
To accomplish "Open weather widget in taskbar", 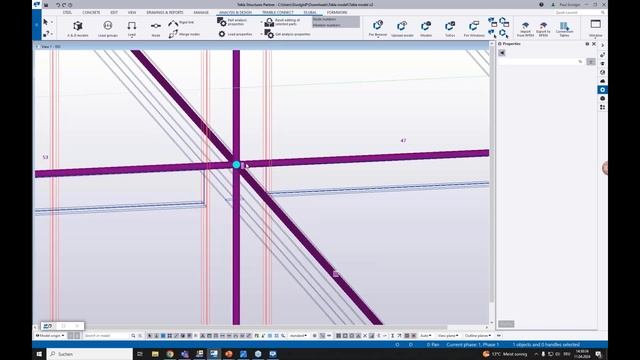I will [x=505, y=354].
